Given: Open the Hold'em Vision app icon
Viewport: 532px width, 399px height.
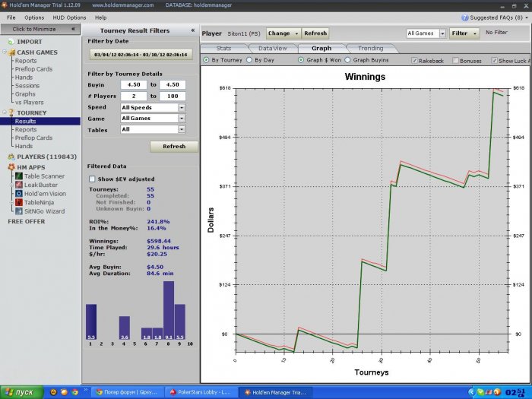Looking at the screenshot, I should point(17,194).
